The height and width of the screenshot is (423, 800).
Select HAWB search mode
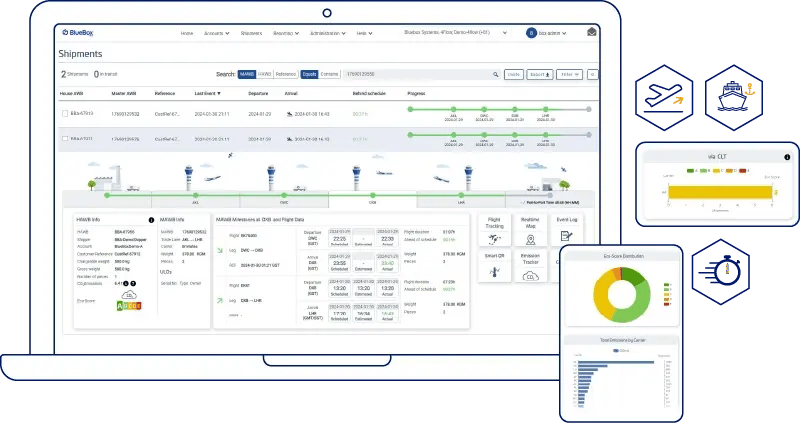coord(265,74)
